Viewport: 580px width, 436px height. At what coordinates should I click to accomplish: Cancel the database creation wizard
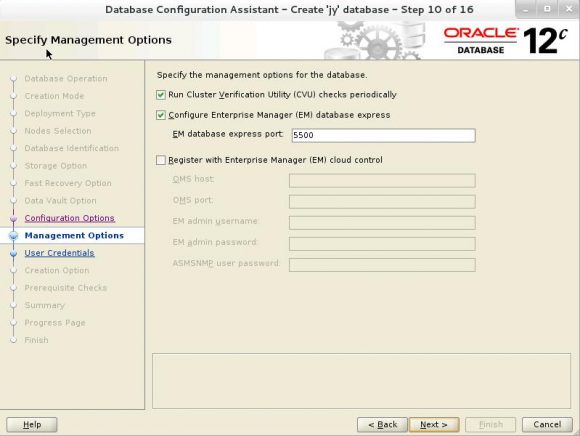coord(547,425)
